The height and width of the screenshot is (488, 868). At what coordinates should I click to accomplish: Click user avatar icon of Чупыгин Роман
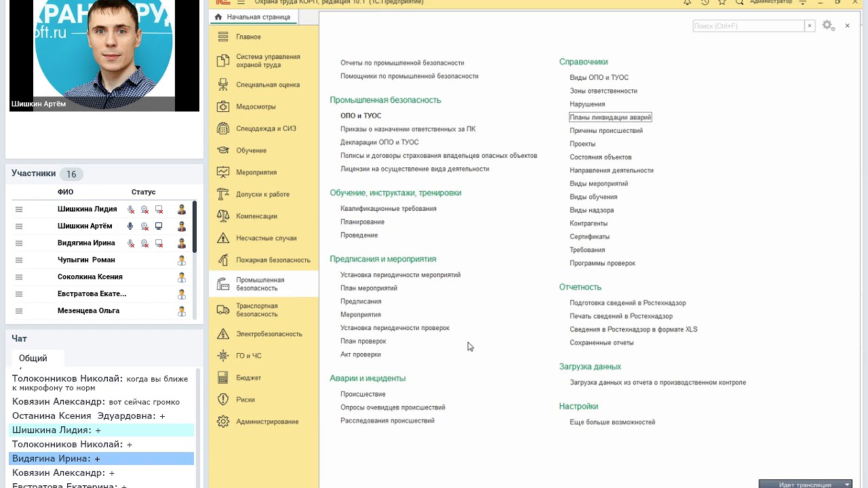pos(181,260)
